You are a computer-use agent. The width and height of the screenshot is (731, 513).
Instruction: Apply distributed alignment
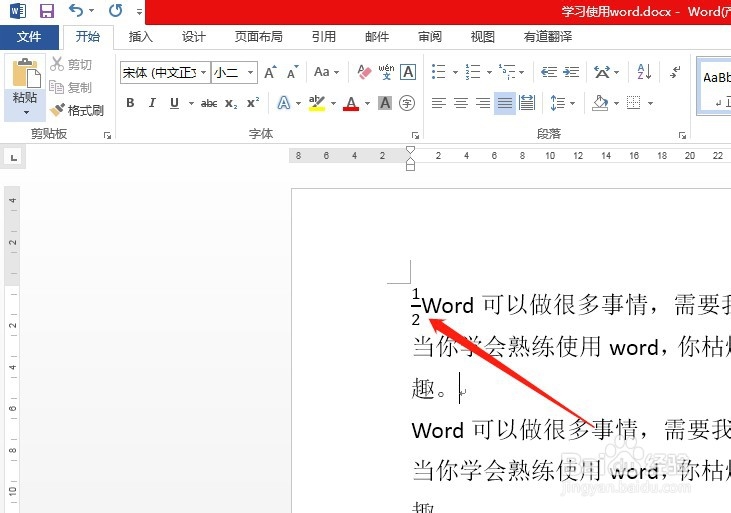[527, 103]
